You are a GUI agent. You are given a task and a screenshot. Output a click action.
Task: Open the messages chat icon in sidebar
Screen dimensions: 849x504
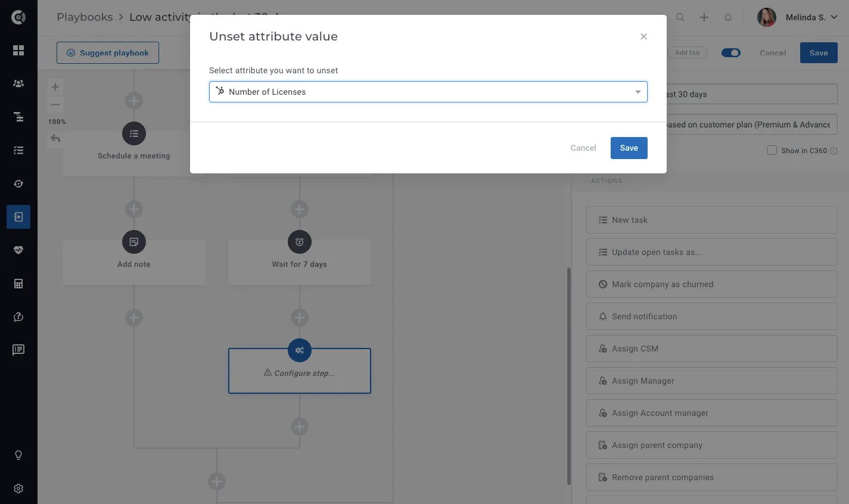[18, 350]
